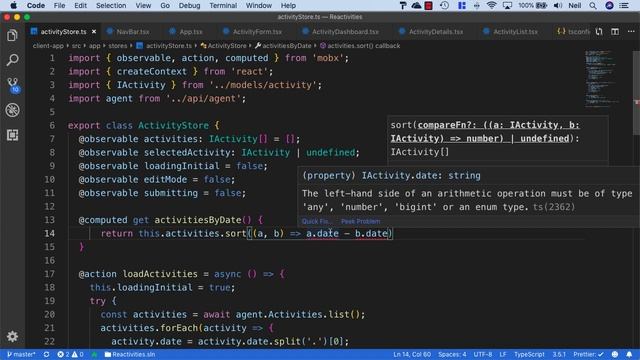640x360 pixels.
Task: Open the Manage gear settings icon
Action: pyautogui.click(x=12, y=336)
